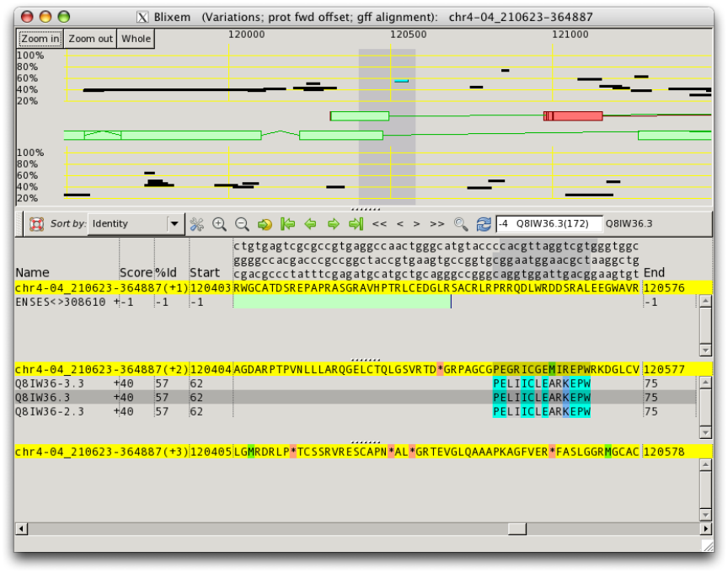Select row Q8IW36-3.3
The width and height of the screenshot is (728, 573).
pos(356,383)
